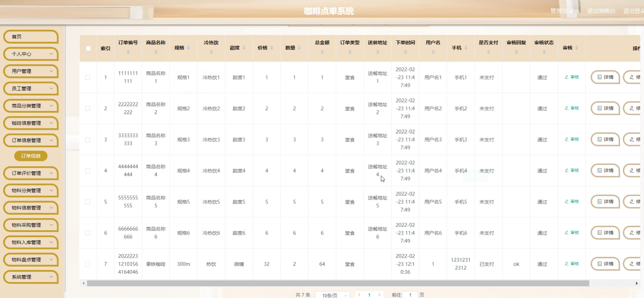Image resolution: width=644 pixels, height=298 pixels.
Task: Click 详情 button for order 5555555555
Action: click(x=605, y=202)
